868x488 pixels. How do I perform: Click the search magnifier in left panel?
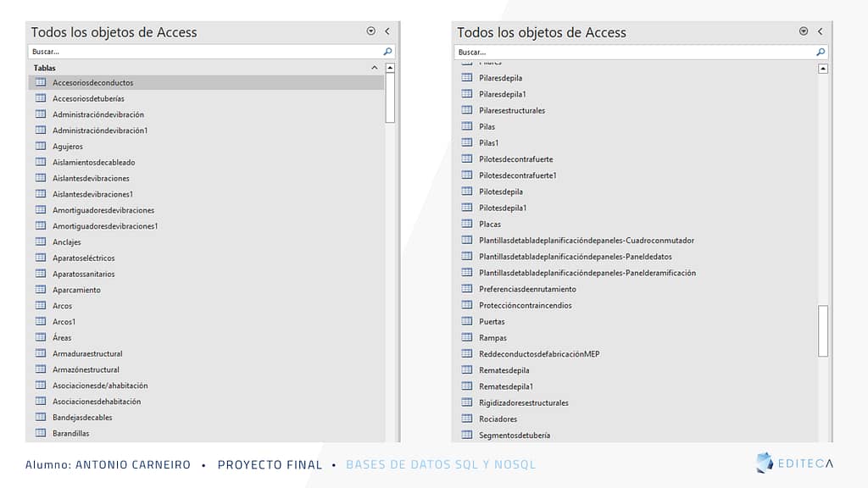387,52
